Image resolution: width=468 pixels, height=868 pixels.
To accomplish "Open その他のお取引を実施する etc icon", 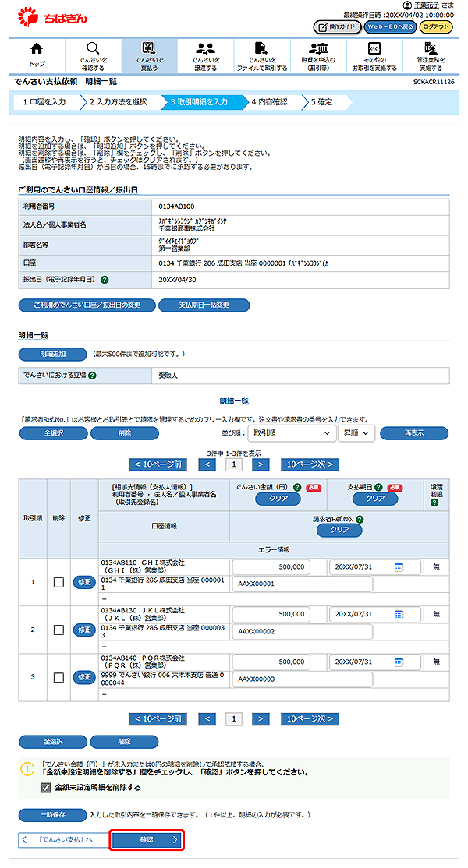I will click(374, 49).
